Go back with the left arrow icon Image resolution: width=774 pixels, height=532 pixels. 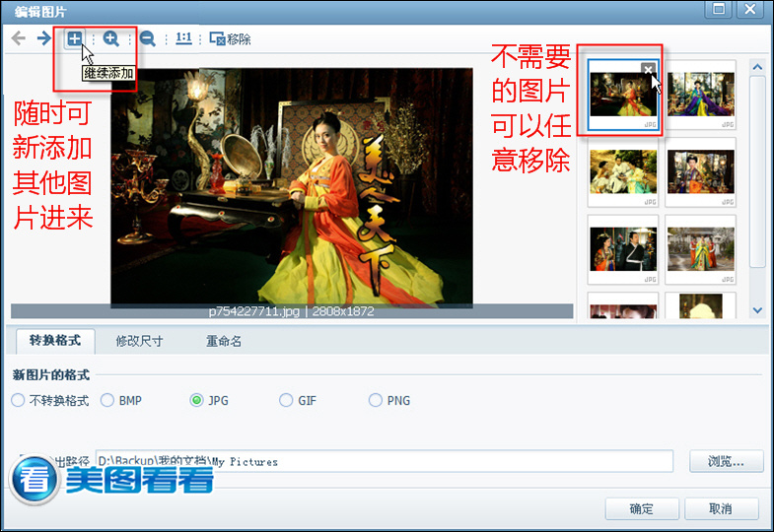tap(19, 38)
